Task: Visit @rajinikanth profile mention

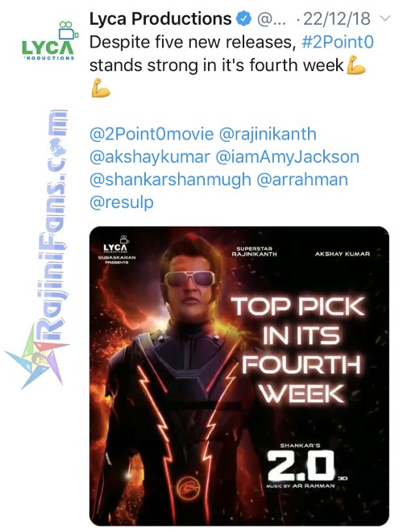Action: pos(268,134)
